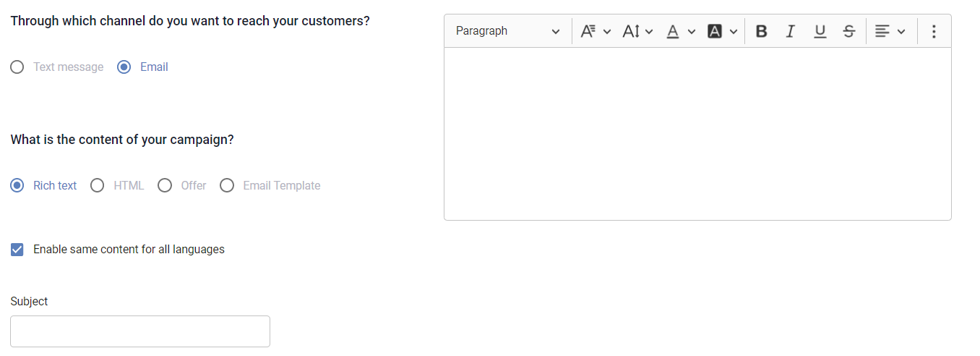Image resolution: width=980 pixels, height=356 pixels.
Task: Toggle underline formatting
Action: tap(820, 31)
